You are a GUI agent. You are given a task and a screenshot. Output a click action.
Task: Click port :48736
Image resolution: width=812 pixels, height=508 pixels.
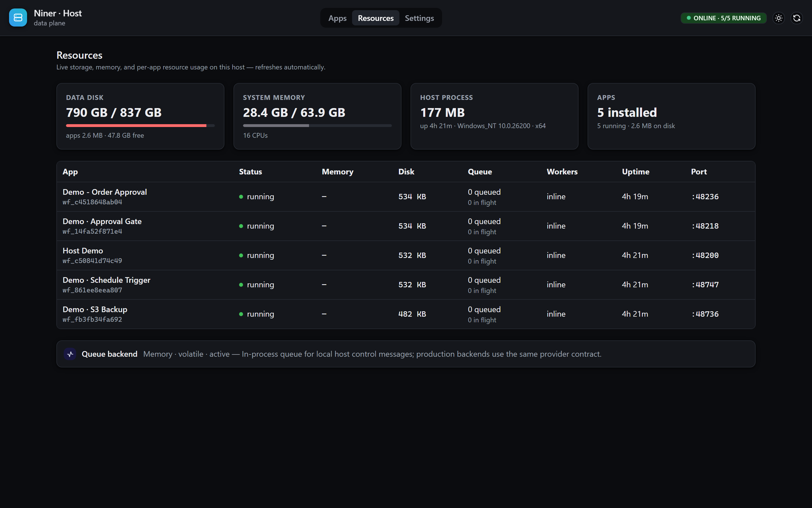tap(705, 314)
